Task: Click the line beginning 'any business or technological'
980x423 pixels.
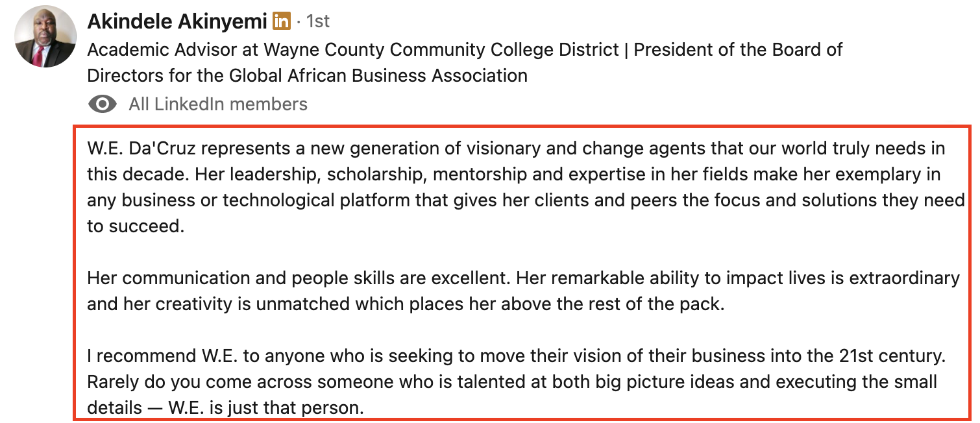Action: coord(526,200)
